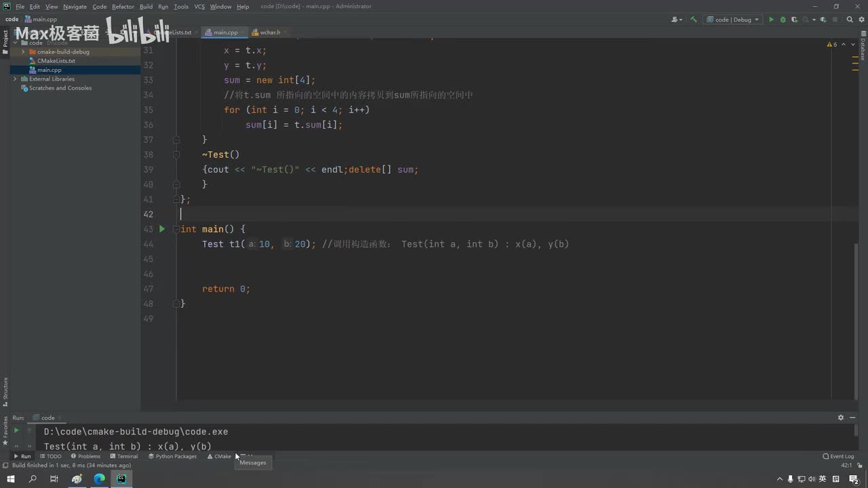Open Windows taskbar search
868x488 pixels.
point(32,479)
